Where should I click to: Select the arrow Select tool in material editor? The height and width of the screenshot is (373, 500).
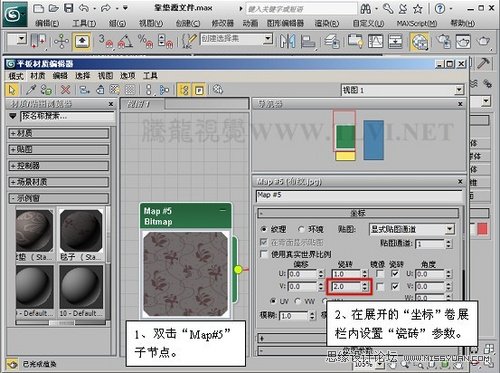[12, 90]
